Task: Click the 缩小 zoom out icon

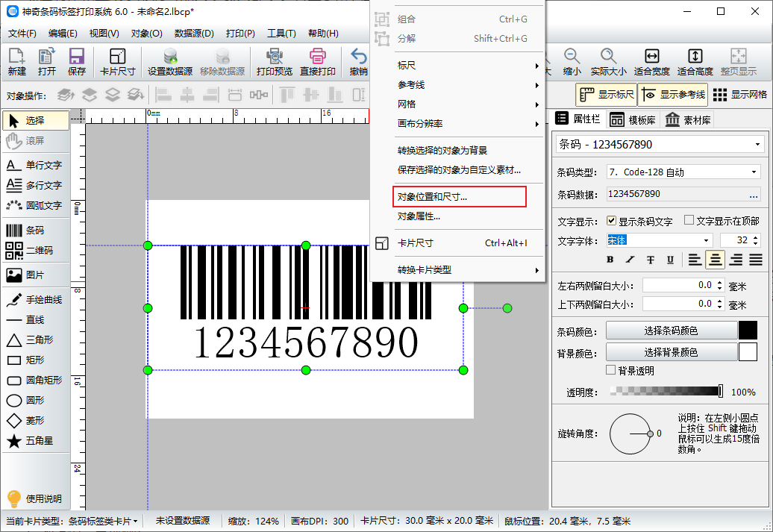Action: (572, 62)
